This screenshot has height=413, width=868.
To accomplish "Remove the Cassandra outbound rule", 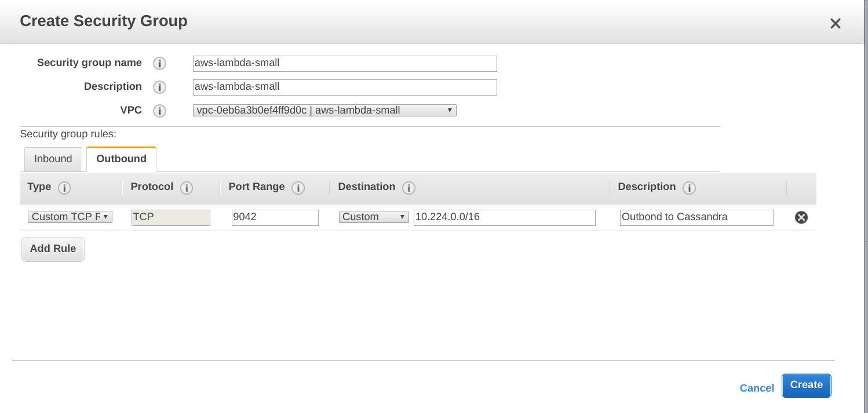I will pos(801,217).
